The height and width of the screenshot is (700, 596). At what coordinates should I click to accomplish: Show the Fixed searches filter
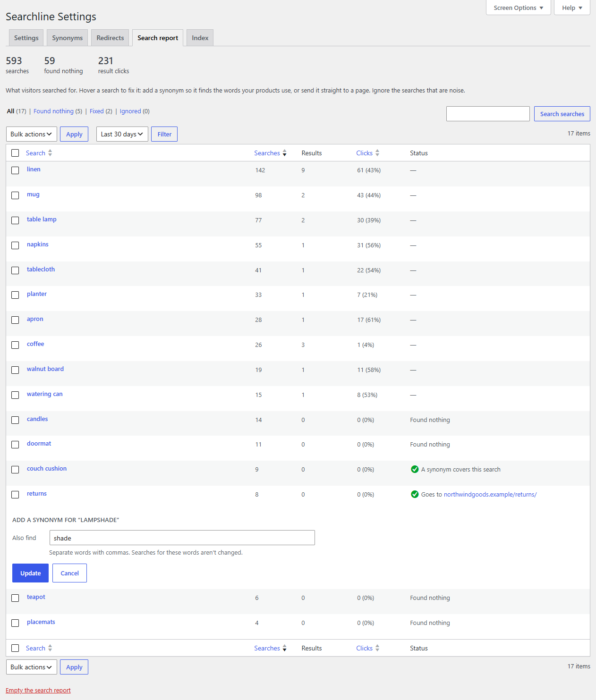pos(97,111)
